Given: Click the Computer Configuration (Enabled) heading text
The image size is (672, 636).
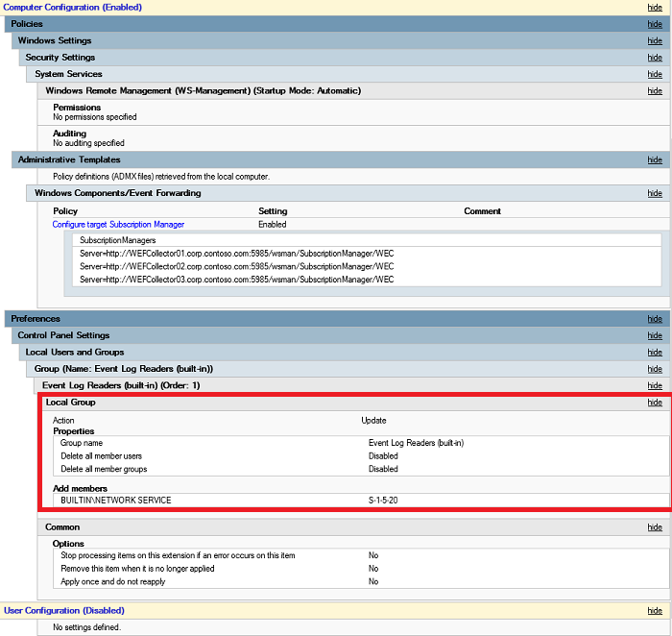Looking at the screenshot, I should click(73, 8).
